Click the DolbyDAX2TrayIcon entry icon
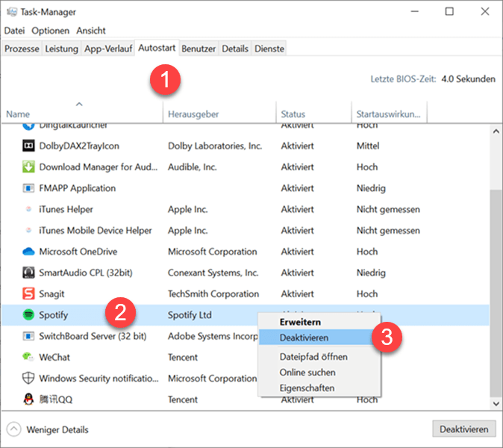503x448 pixels. (28, 146)
